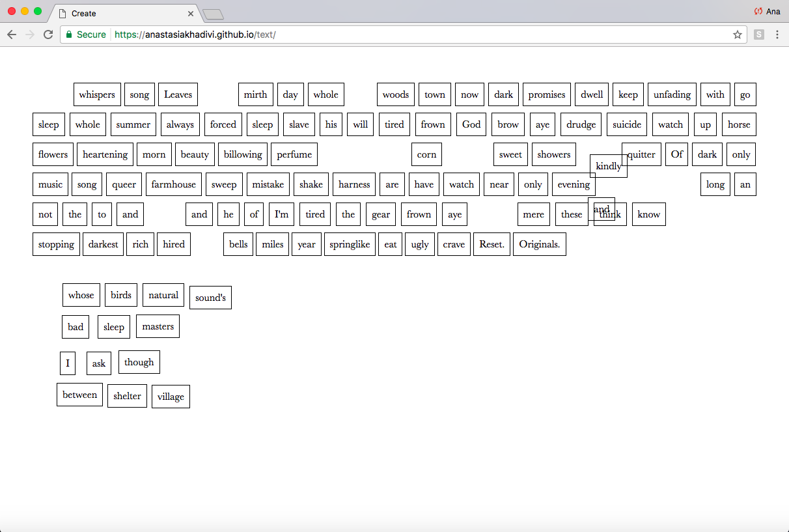789x532 pixels.
Task: Click the gray S extension icon
Action: [x=759, y=35]
